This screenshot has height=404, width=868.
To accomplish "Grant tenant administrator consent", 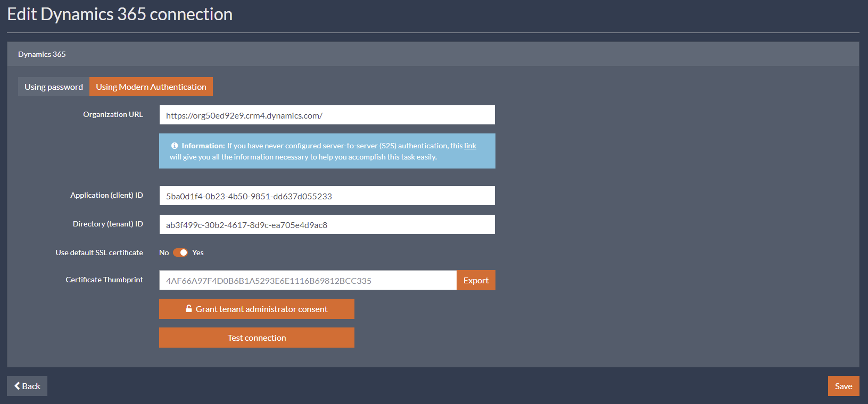I will point(257,309).
